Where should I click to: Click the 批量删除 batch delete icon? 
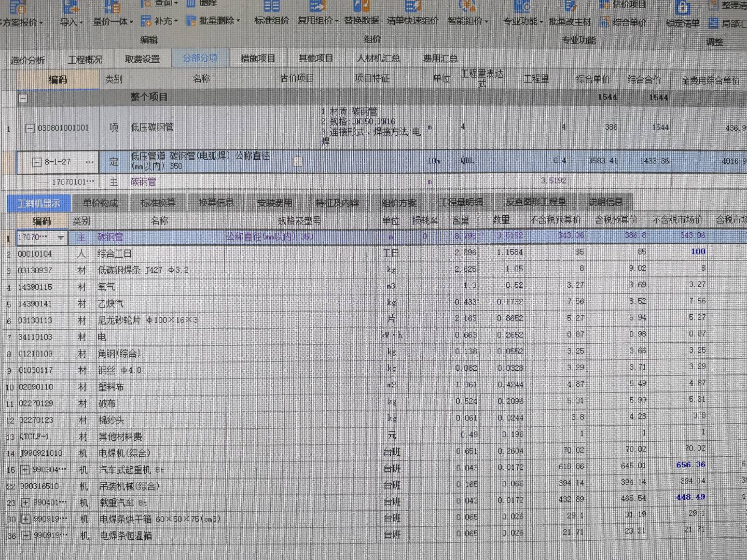click(x=191, y=21)
